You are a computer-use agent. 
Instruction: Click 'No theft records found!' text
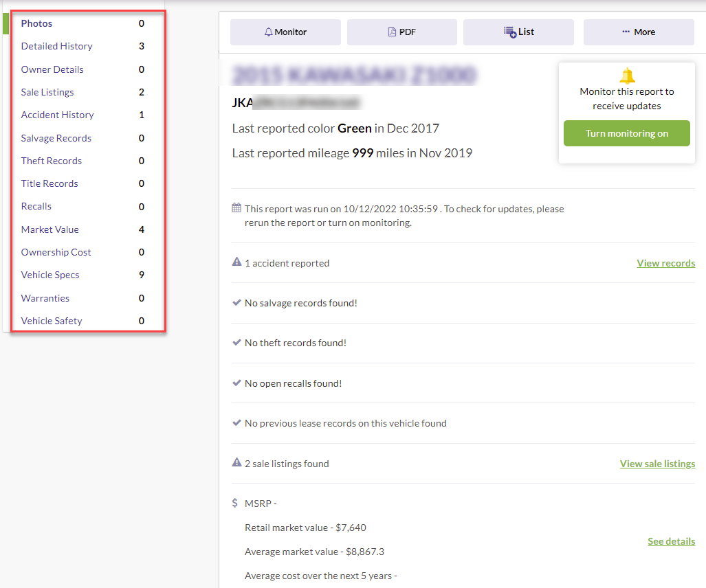click(296, 343)
